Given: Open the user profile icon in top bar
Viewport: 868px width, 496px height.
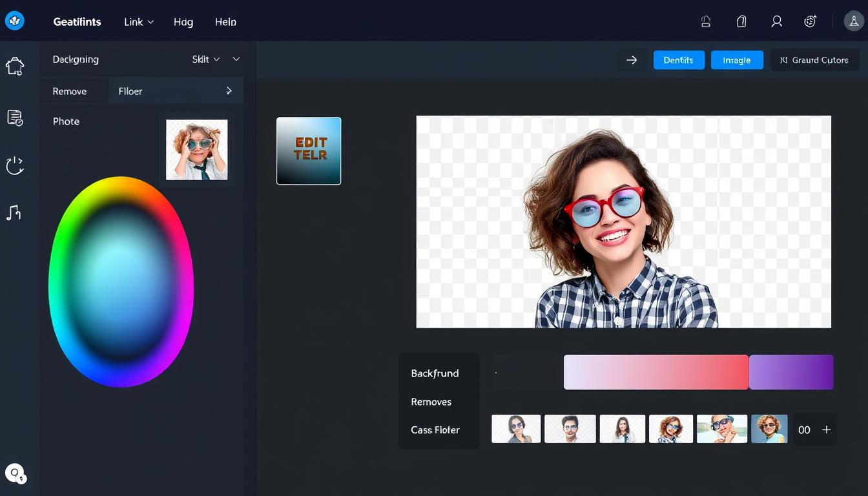Looking at the screenshot, I should (777, 21).
